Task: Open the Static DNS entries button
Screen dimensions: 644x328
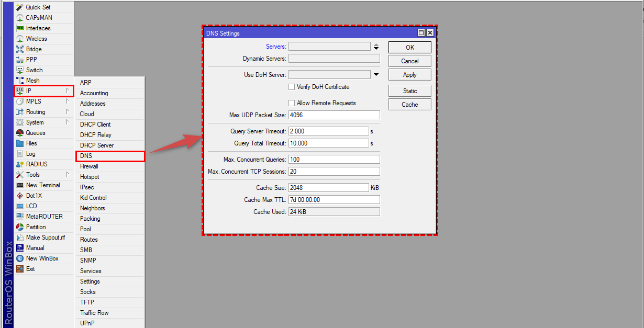Action: tap(409, 91)
